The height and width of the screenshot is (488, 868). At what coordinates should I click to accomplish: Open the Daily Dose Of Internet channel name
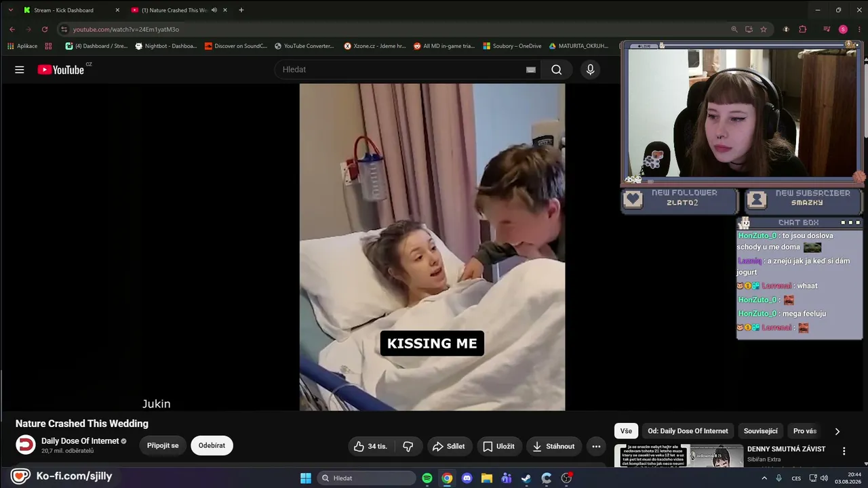coord(80,441)
